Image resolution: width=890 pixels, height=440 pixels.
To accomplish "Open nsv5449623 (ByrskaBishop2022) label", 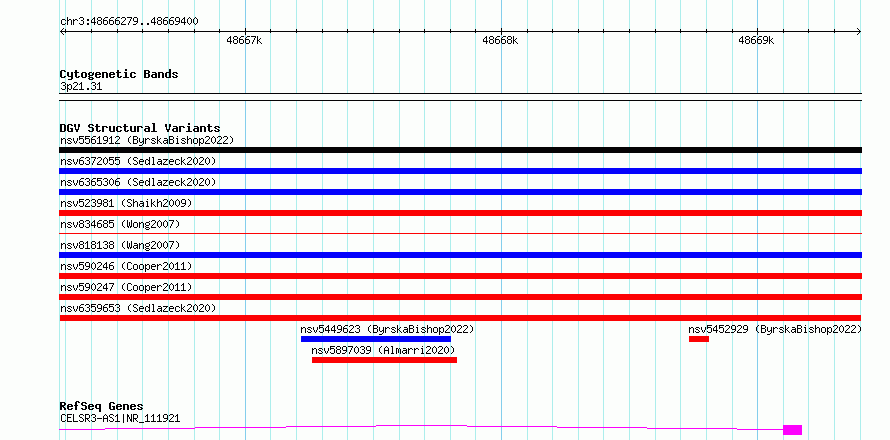I will pyautogui.click(x=387, y=329).
